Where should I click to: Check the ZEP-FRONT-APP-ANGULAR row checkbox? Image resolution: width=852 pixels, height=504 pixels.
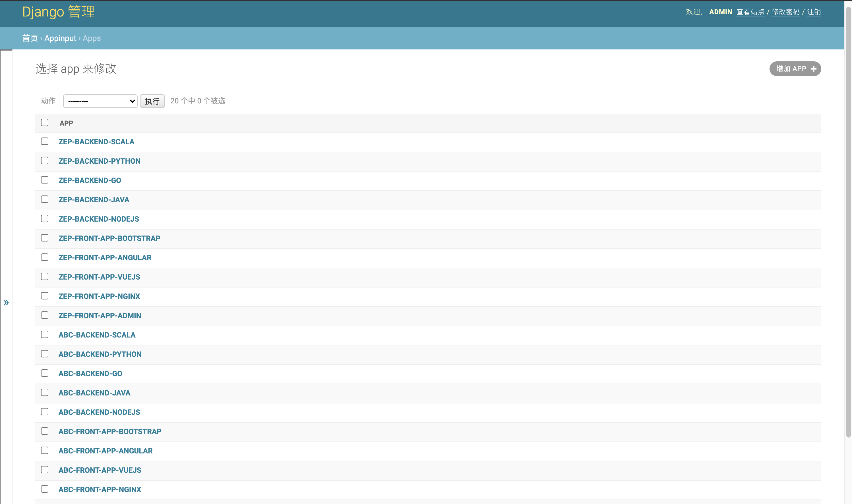45,257
